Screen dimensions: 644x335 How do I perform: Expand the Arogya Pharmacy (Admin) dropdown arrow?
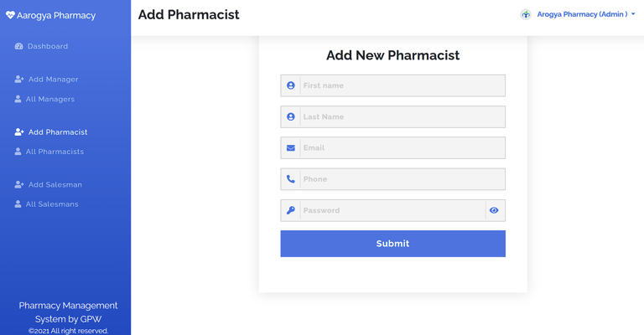(x=633, y=14)
